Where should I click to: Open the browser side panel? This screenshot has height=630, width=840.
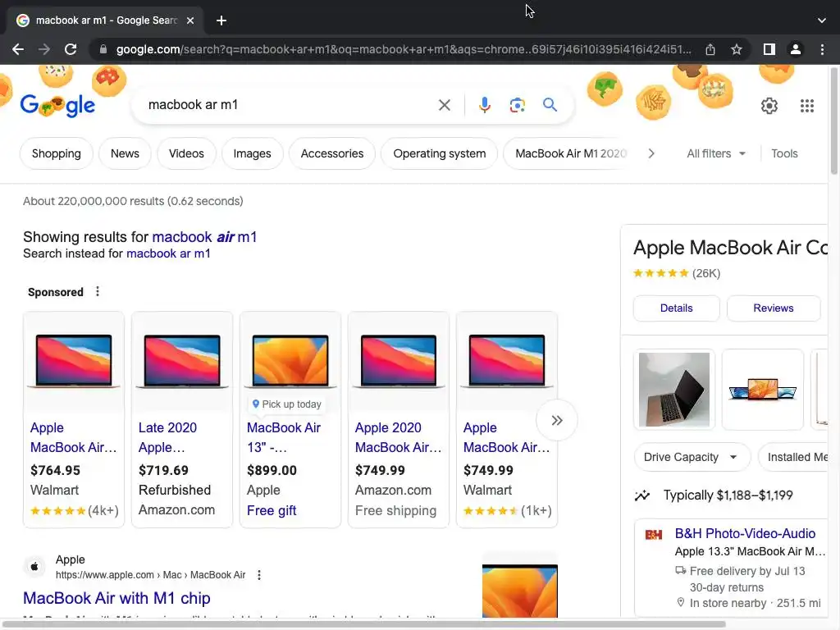tap(769, 49)
